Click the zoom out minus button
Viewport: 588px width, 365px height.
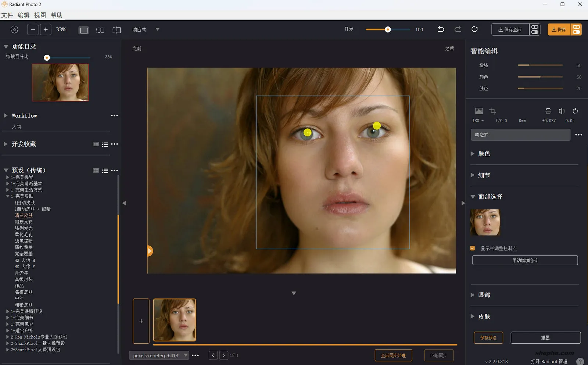33,30
